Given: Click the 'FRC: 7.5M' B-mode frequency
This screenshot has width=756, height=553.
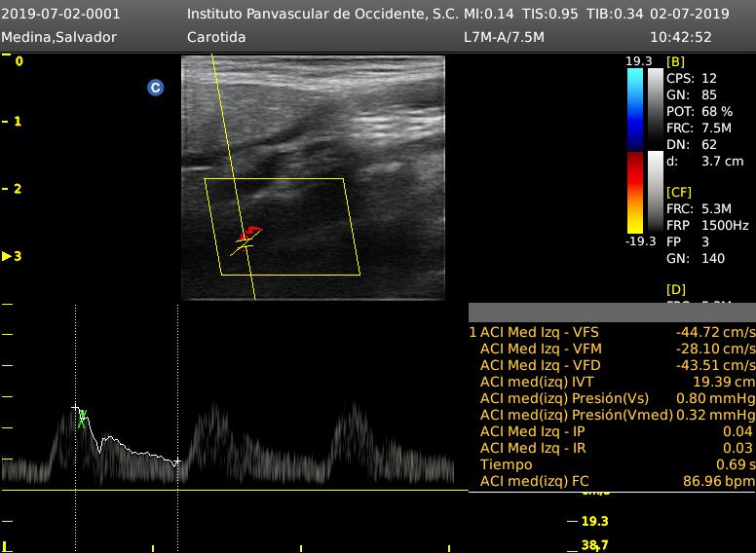Looking at the screenshot, I should point(699,129).
